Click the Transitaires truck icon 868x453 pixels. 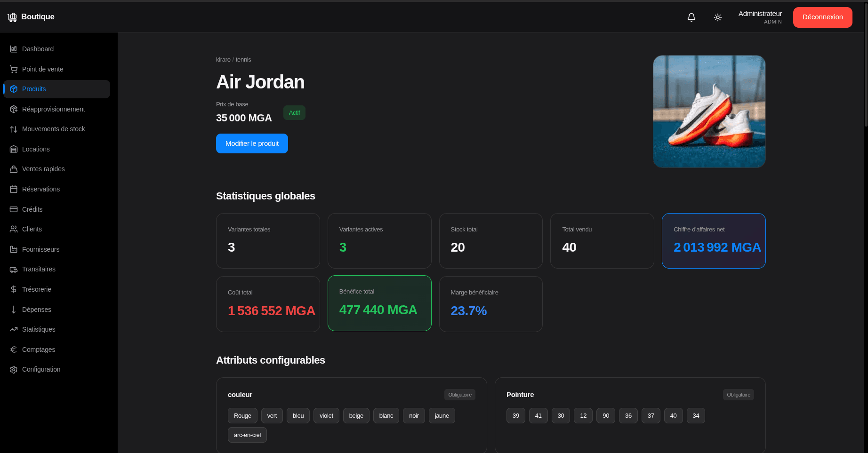tap(14, 269)
